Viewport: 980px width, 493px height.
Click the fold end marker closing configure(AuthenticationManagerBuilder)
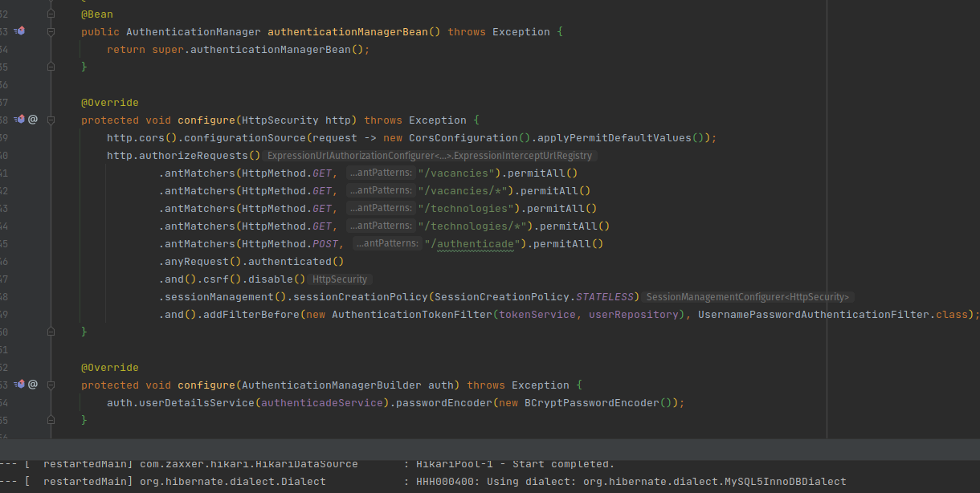click(x=51, y=419)
